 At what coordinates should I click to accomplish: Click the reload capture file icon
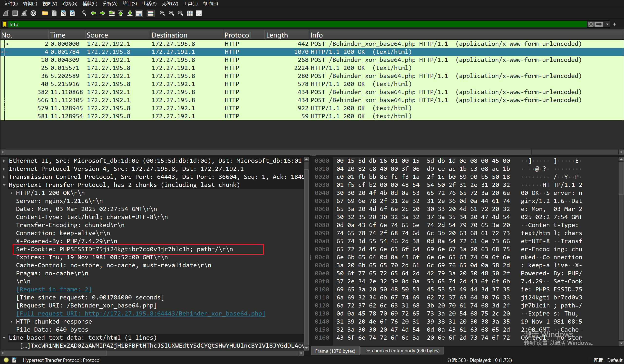tap(72, 13)
